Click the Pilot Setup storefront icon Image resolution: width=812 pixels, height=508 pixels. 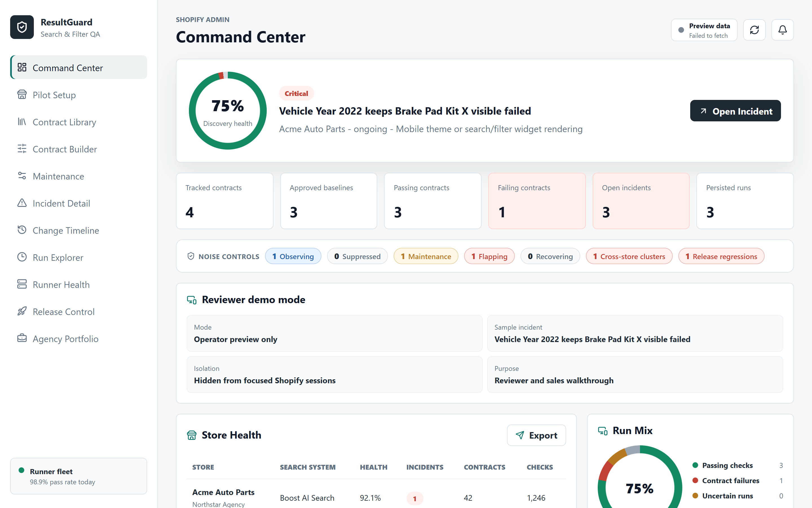pos(22,95)
